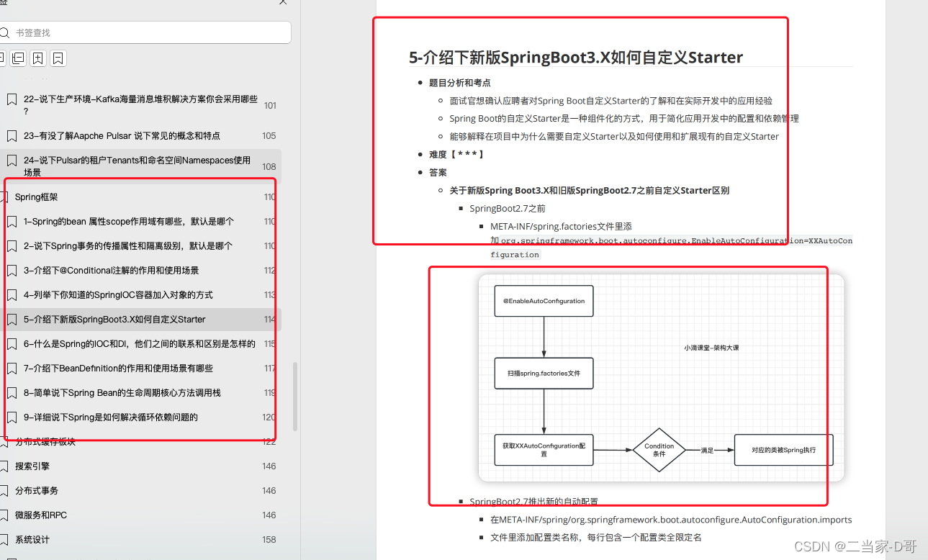This screenshot has height=560, width=928.
Task: Click the line 文件里添加配置类名称，每行包含一个配置类全限定名
Action: point(596,537)
